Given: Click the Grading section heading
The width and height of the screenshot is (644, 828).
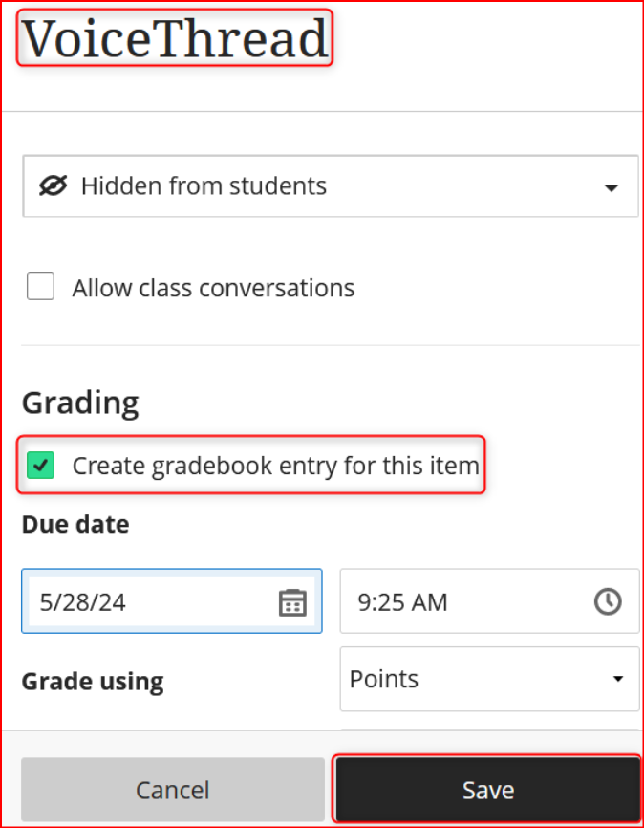Looking at the screenshot, I should [x=80, y=404].
